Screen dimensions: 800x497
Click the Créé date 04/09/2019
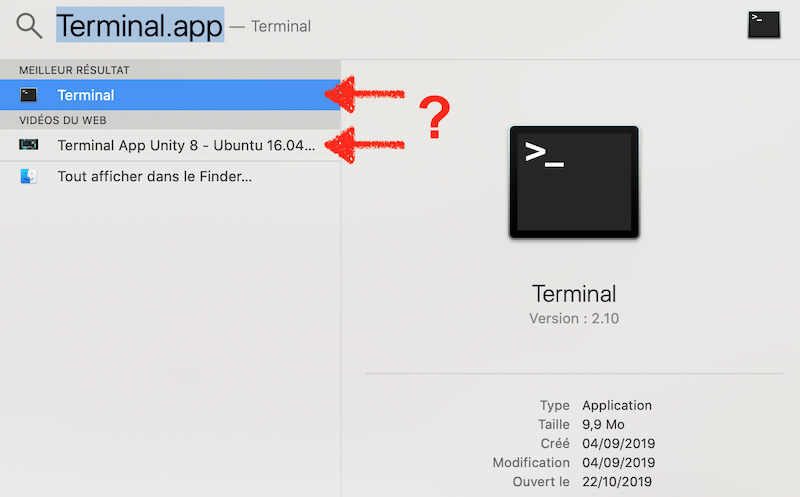click(x=620, y=443)
